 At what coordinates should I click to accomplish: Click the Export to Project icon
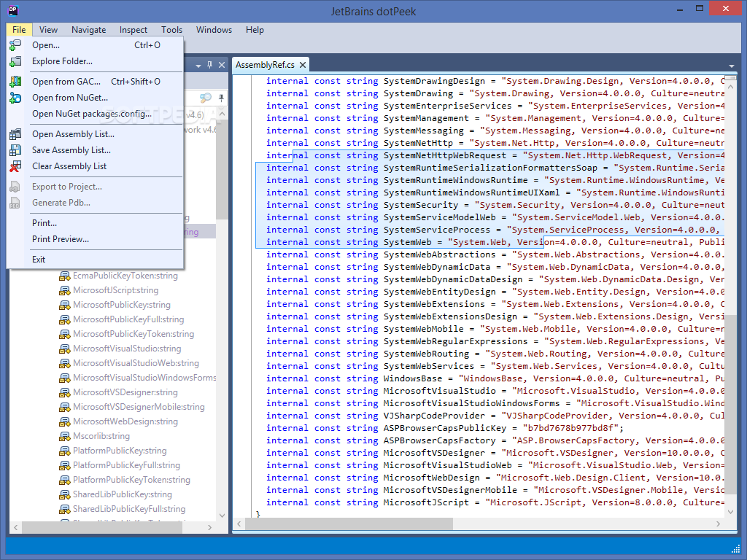[15, 187]
